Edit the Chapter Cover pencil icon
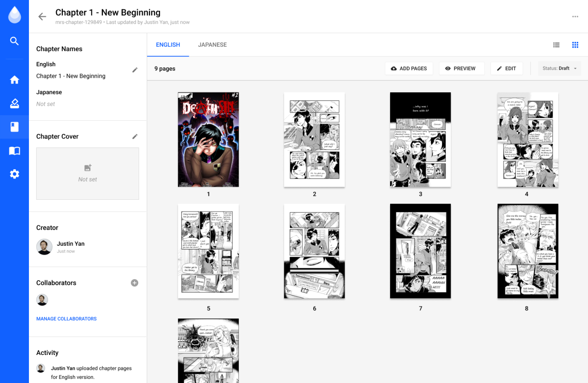 click(x=135, y=136)
